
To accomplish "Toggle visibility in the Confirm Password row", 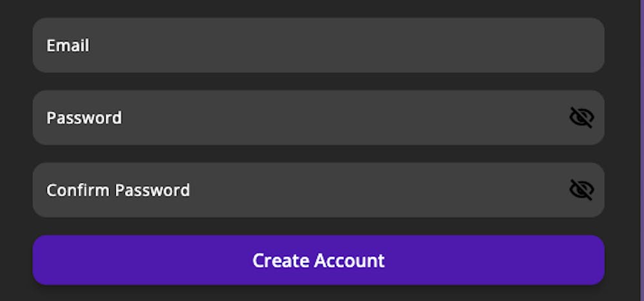I will pyautogui.click(x=582, y=190).
